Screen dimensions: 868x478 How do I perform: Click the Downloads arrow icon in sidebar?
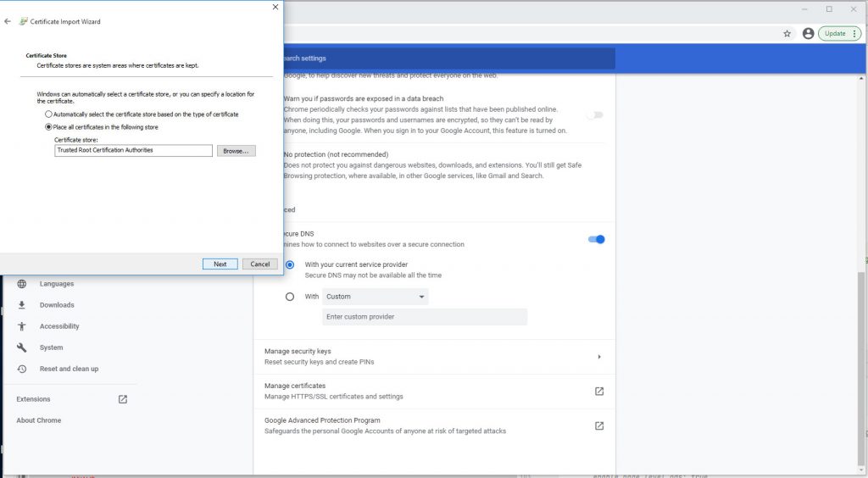[x=21, y=305]
